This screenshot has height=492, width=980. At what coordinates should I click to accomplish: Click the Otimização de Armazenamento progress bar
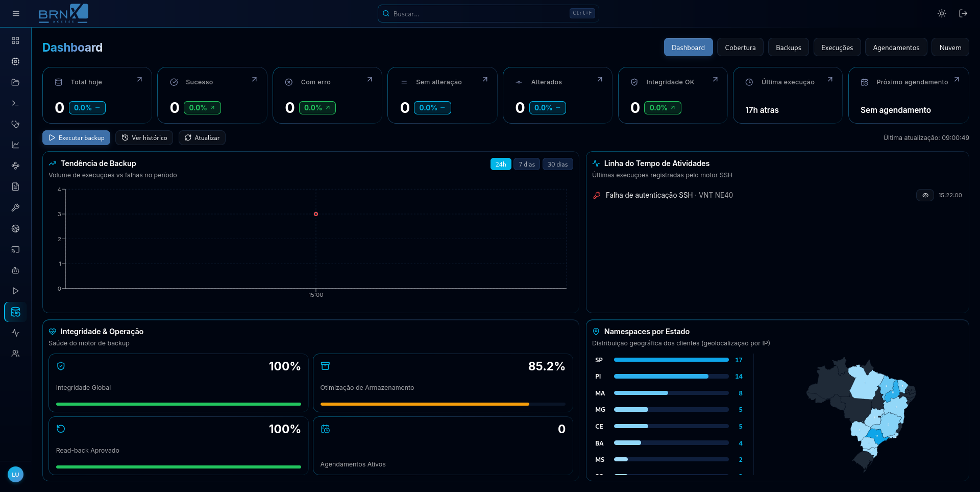[x=443, y=404]
